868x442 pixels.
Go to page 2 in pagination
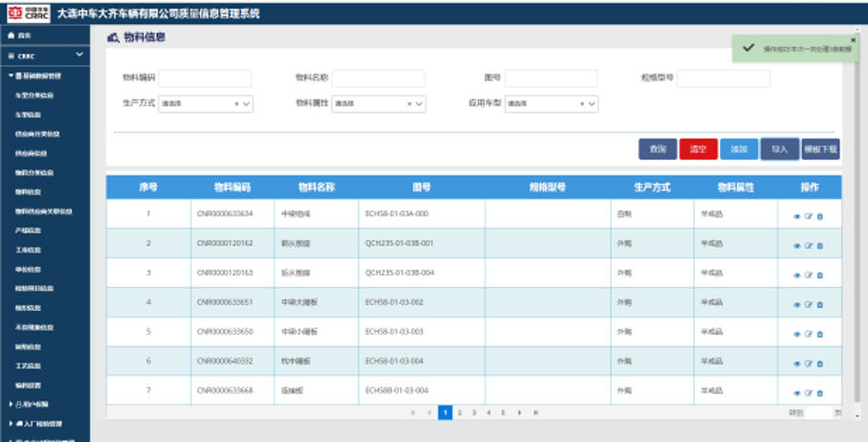click(x=460, y=412)
